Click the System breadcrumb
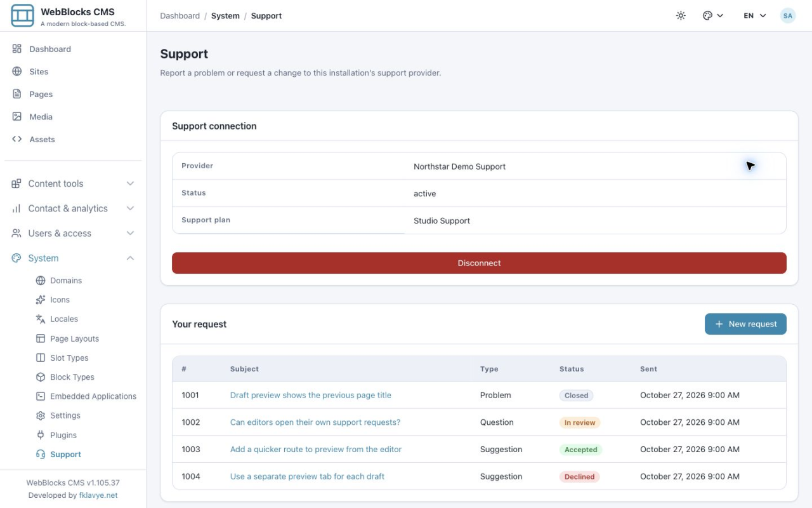 tap(225, 16)
